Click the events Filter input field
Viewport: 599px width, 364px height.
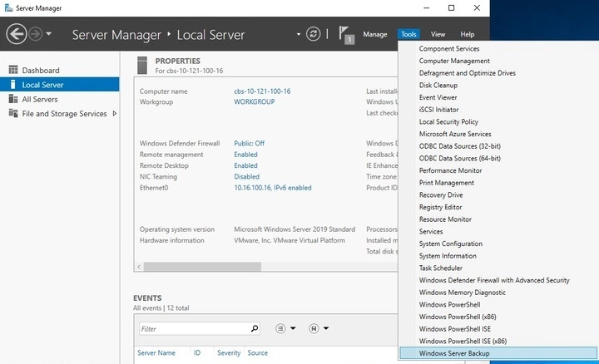tap(194, 328)
